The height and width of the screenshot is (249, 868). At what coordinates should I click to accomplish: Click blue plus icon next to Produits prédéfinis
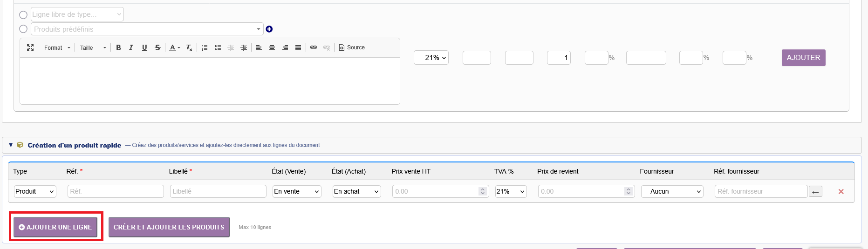click(x=269, y=29)
